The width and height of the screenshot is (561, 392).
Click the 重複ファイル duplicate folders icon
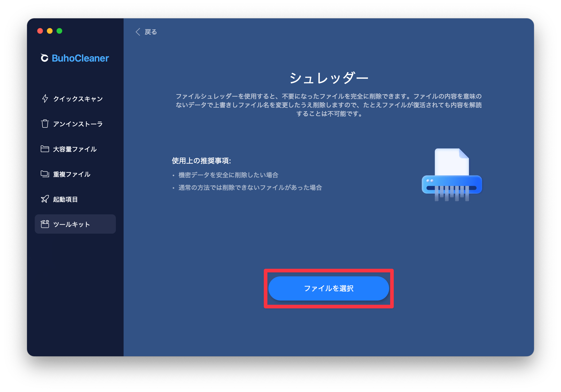click(x=45, y=174)
